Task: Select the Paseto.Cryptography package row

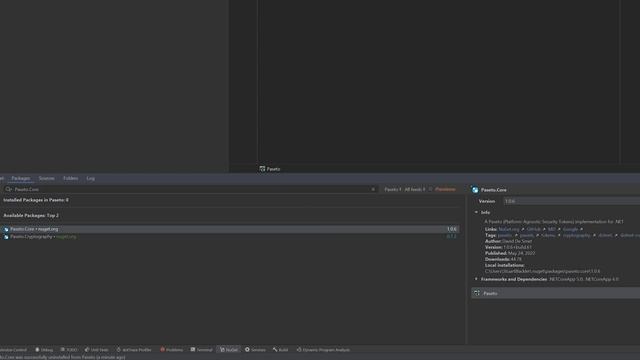Action: (x=230, y=237)
